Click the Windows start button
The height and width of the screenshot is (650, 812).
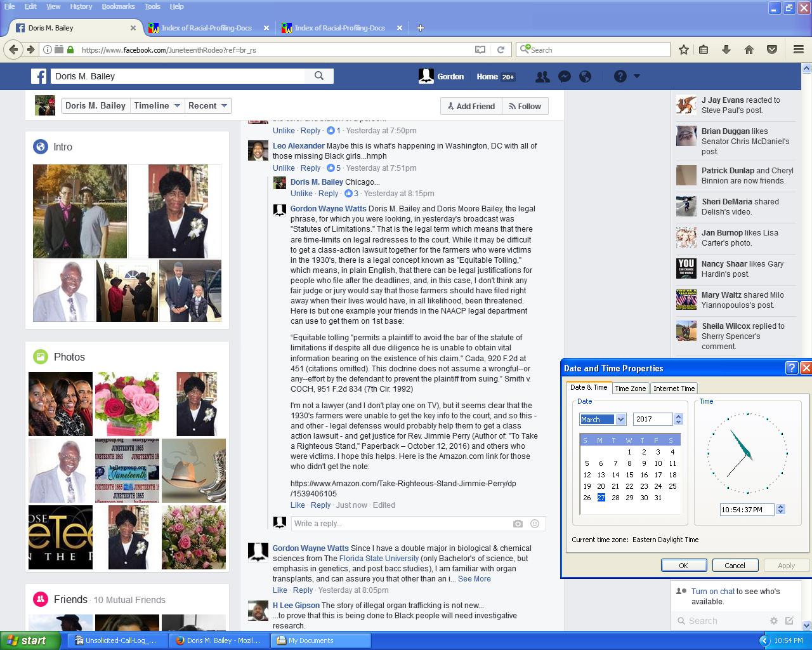click(26, 640)
